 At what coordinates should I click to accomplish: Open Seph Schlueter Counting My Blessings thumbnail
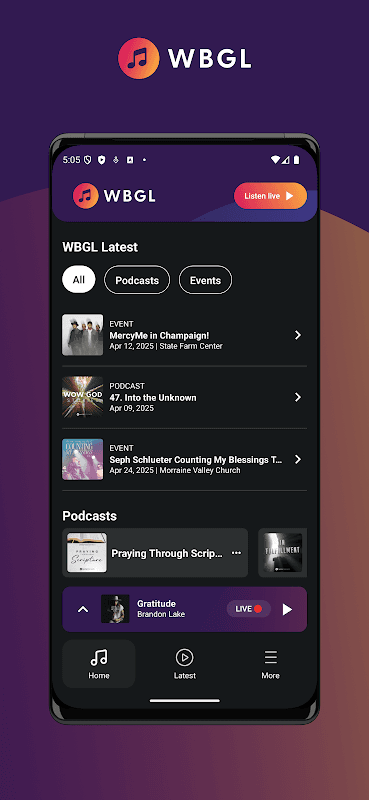(83, 459)
